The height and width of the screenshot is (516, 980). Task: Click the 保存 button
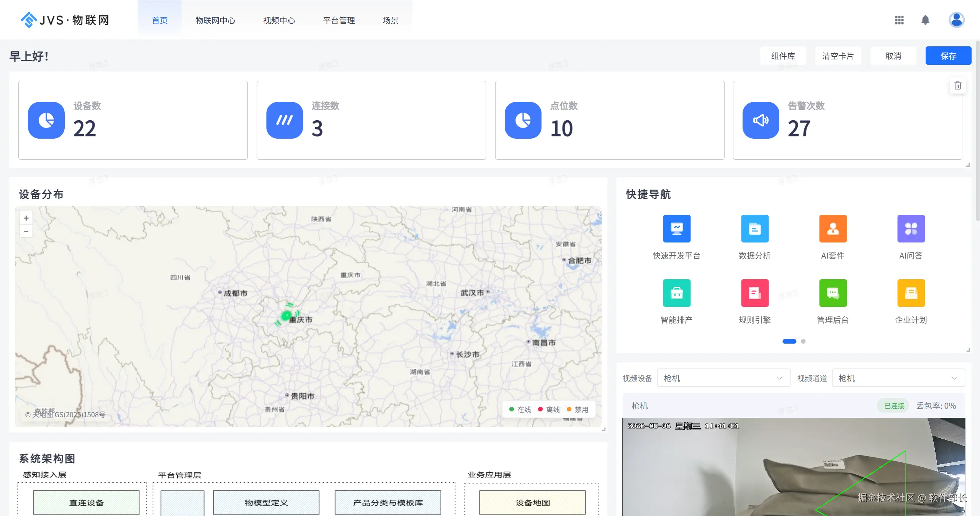click(x=948, y=56)
